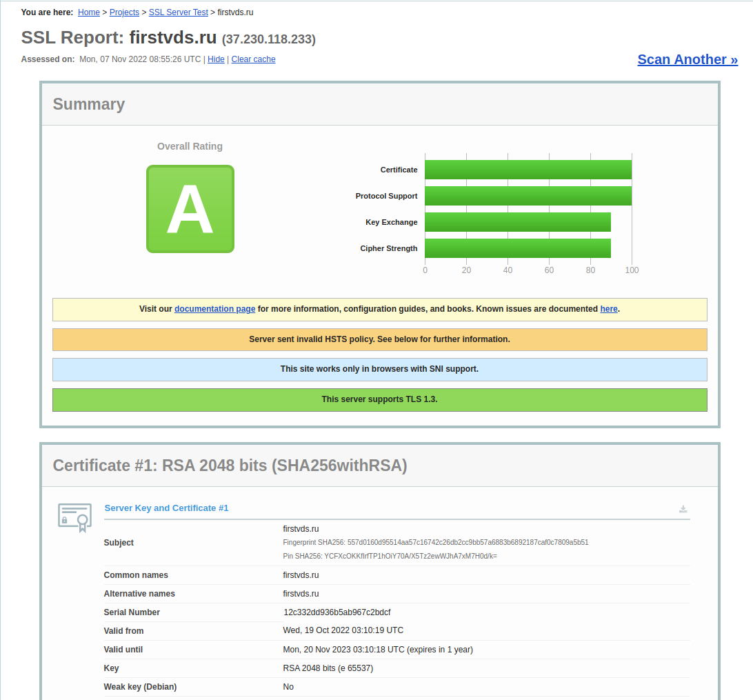The height and width of the screenshot is (700, 753).
Task: Click the Certificate #1 RSA 2048 bits heading
Action: click(230, 466)
